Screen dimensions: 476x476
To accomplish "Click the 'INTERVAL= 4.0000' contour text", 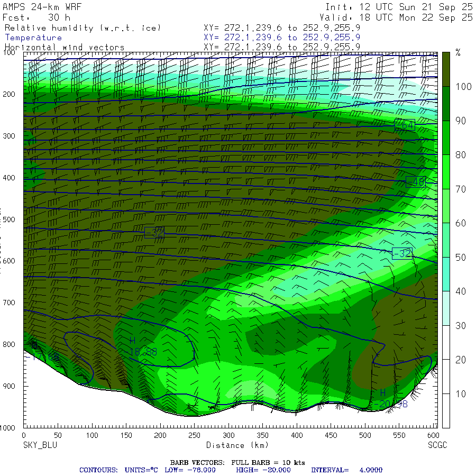I will [346, 470].
